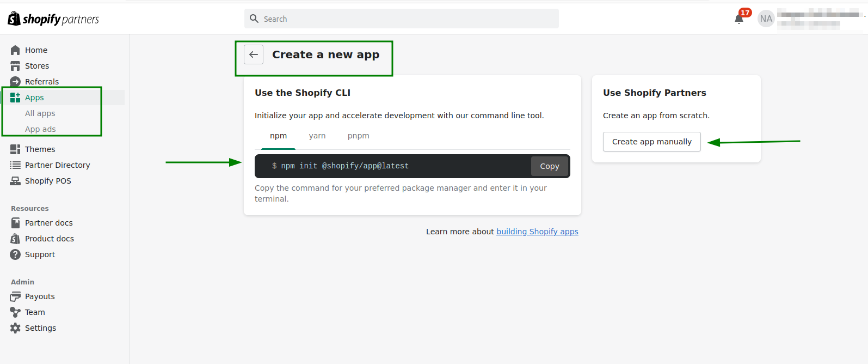This screenshot has height=364, width=868.
Task: Click the Stores storefront icon
Action: pyautogui.click(x=15, y=66)
